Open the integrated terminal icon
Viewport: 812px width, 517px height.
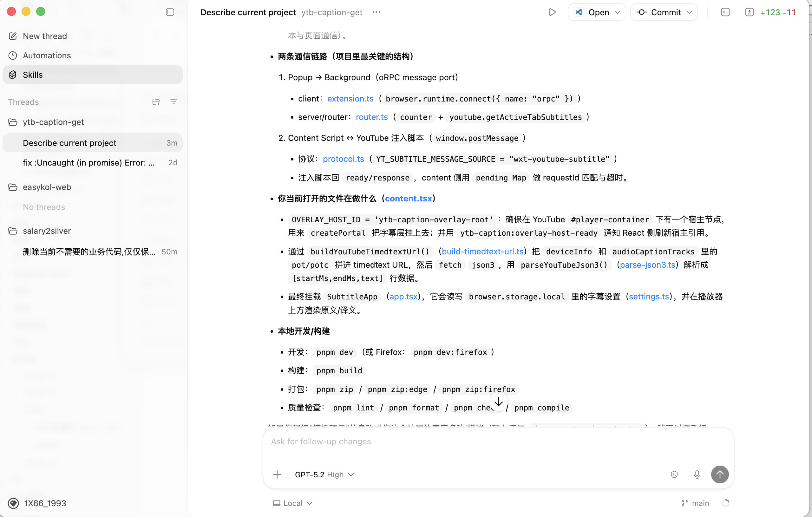point(726,12)
